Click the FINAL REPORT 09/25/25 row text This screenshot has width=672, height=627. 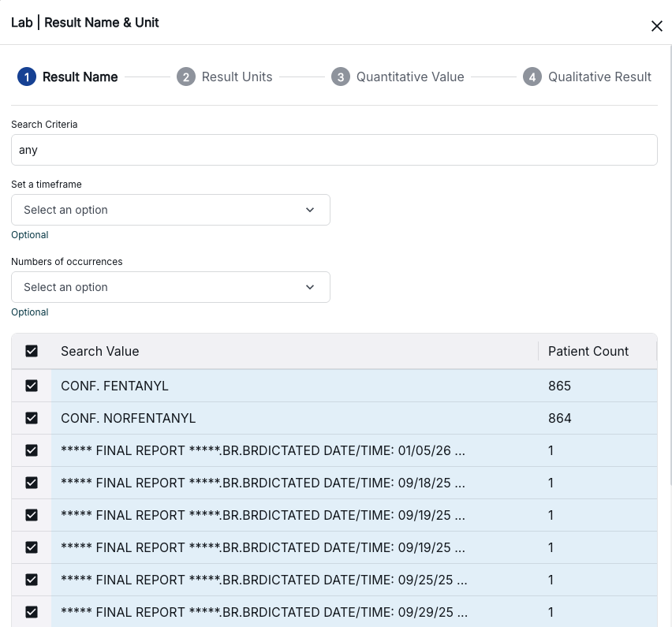(x=264, y=580)
